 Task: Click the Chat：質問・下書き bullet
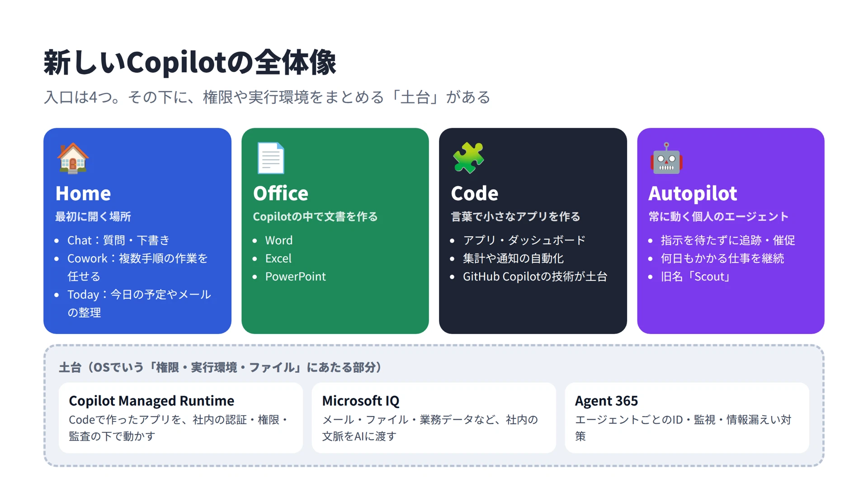118,240
